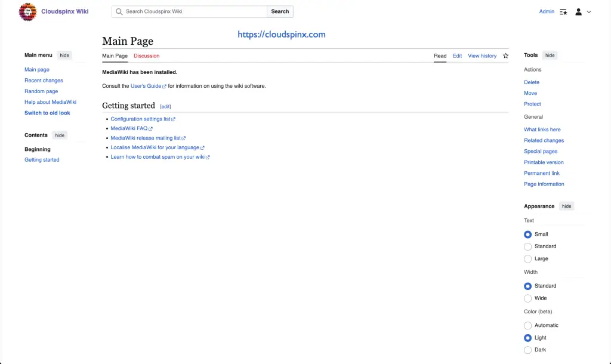Image resolution: width=611 pixels, height=364 pixels.
Task: Click external link icon after MediaWiki FAQ
Action: (x=151, y=129)
